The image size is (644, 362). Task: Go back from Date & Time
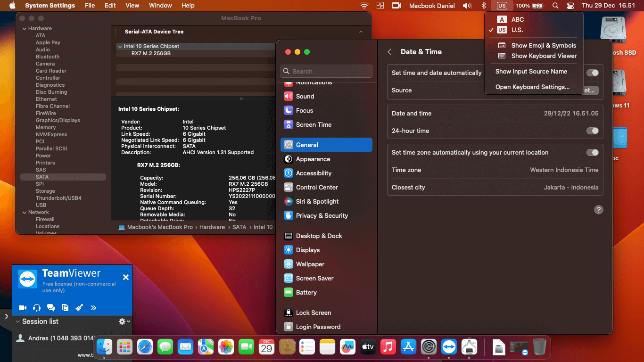[389, 52]
